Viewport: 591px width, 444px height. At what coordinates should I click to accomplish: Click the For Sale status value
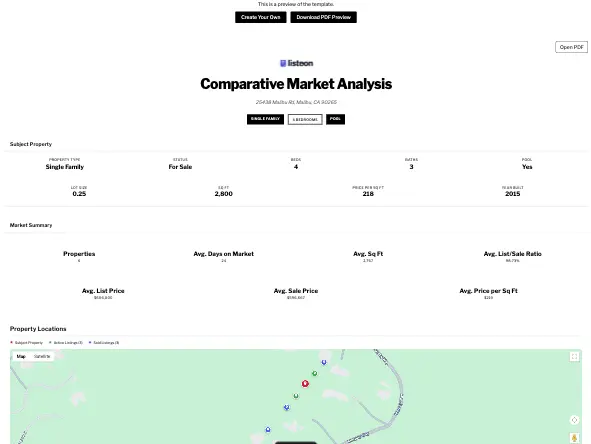(x=180, y=167)
